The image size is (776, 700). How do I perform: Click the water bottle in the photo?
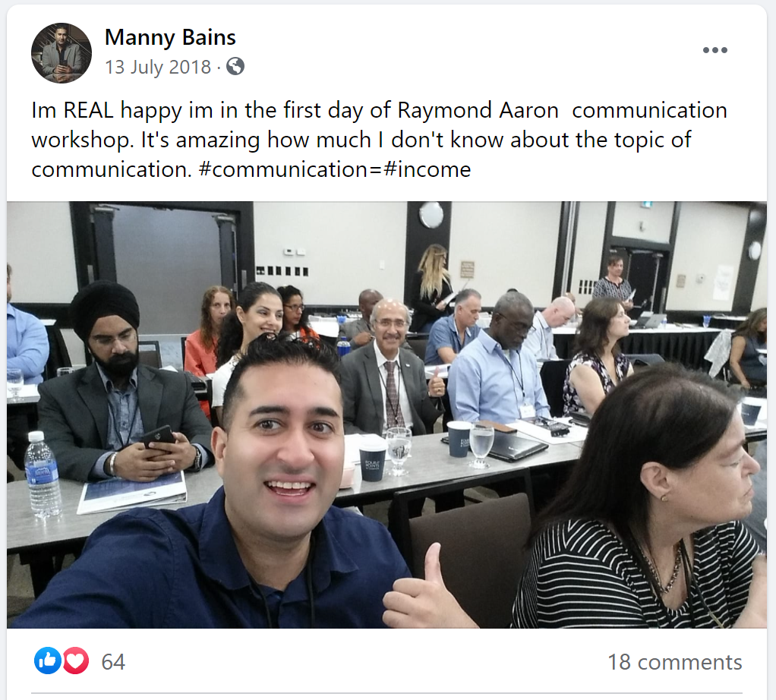(x=43, y=474)
